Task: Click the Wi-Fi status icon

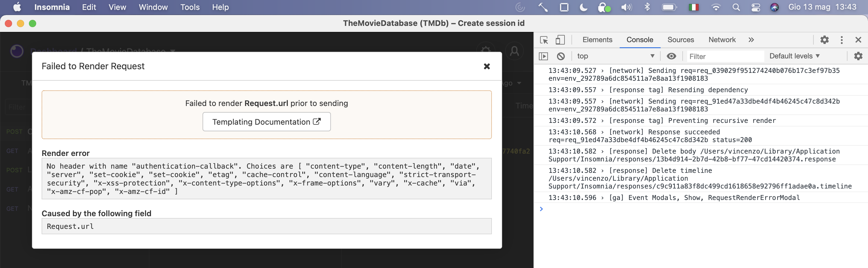Action: (716, 7)
